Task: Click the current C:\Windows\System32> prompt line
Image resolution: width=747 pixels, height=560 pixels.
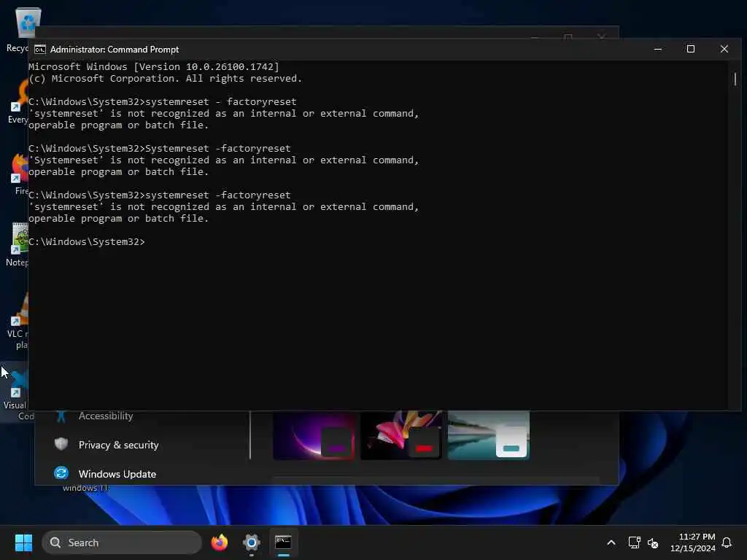Action: [87, 242]
